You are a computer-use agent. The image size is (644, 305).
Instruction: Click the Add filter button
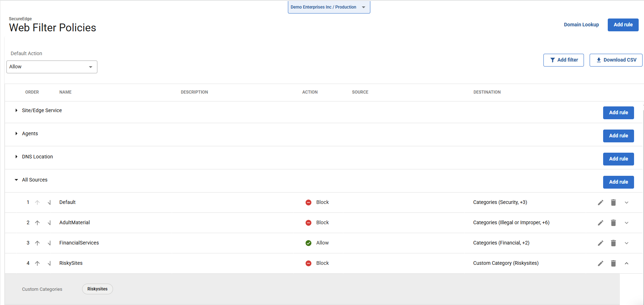(563, 60)
